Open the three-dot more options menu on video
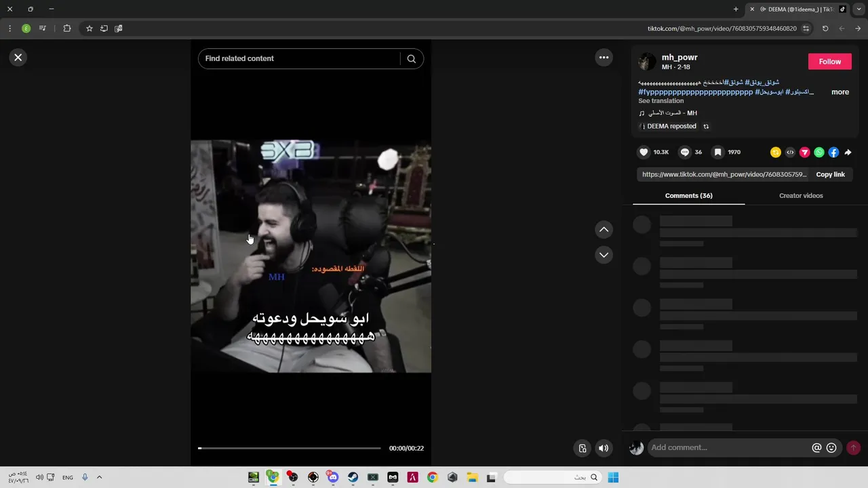The height and width of the screenshot is (488, 868). click(x=604, y=58)
